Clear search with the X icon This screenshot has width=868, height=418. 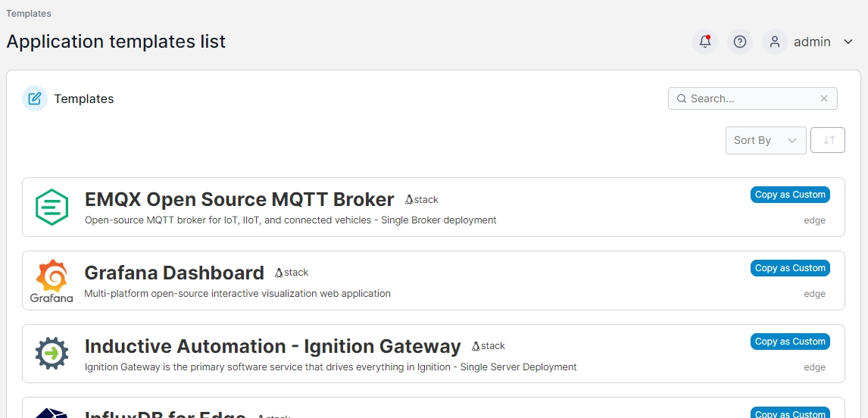pyautogui.click(x=824, y=98)
